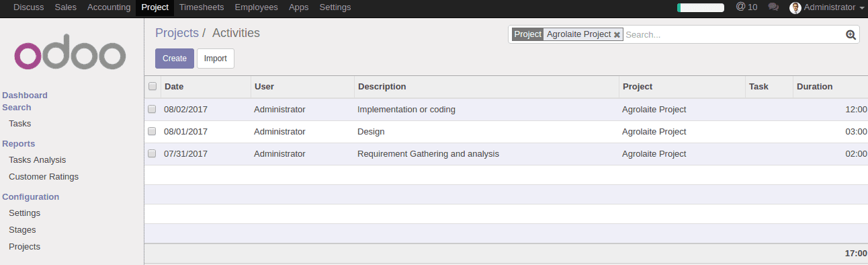This screenshot has height=265, width=868.
Task: Click the 12:00 duration value
Action: [x=857, y=110]
